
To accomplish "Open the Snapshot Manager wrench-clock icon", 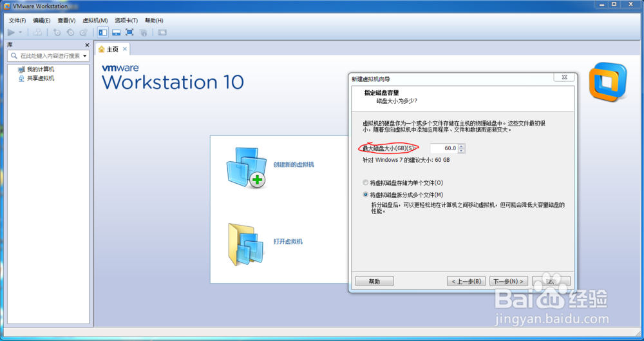I will tap(83, 32).
